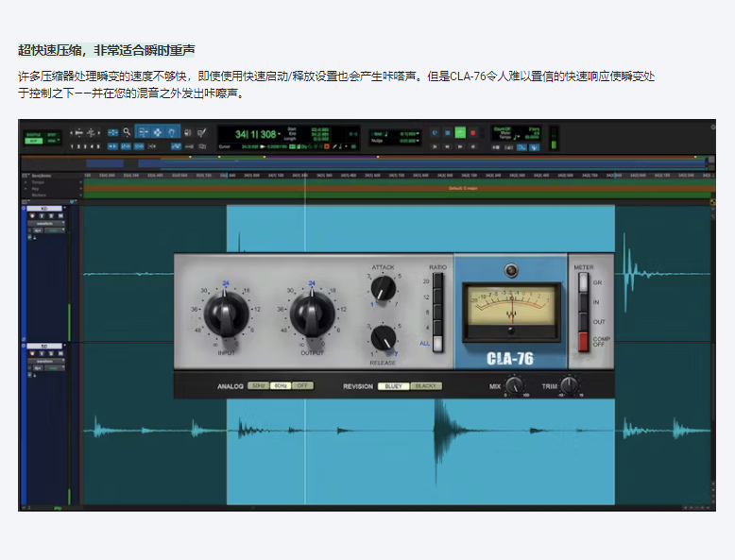Open the Grid value dropdown
The width and height of the screenshot is (735, 560).
[x=418, y=133]
